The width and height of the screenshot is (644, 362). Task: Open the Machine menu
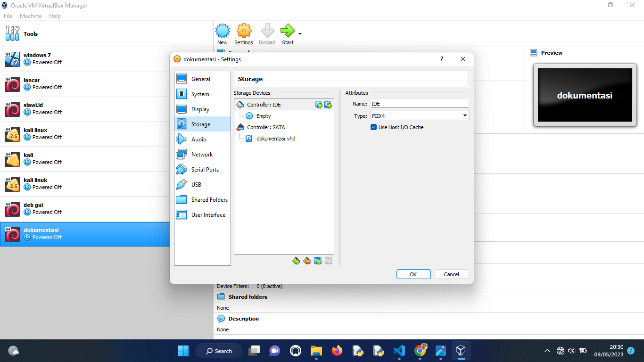tap(31, 16)
